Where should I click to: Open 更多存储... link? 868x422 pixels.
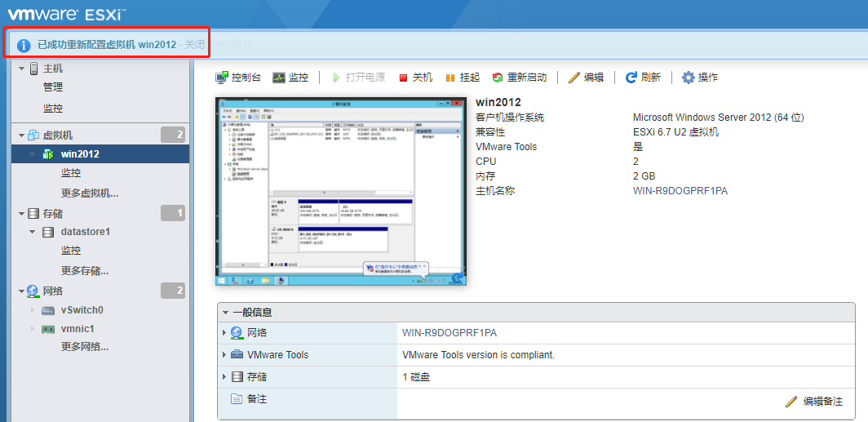coord(85,271)
